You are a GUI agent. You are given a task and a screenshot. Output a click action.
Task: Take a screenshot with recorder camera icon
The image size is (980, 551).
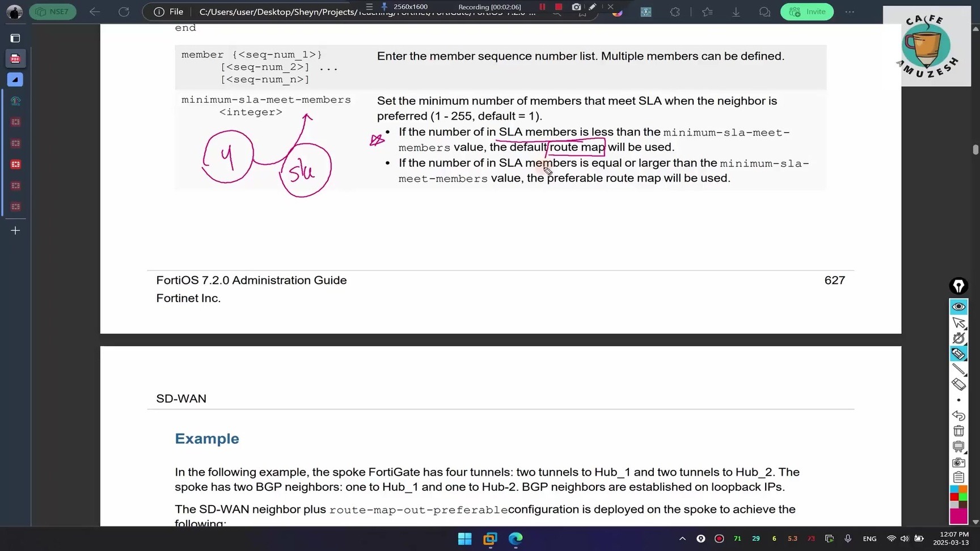[576, 7]
